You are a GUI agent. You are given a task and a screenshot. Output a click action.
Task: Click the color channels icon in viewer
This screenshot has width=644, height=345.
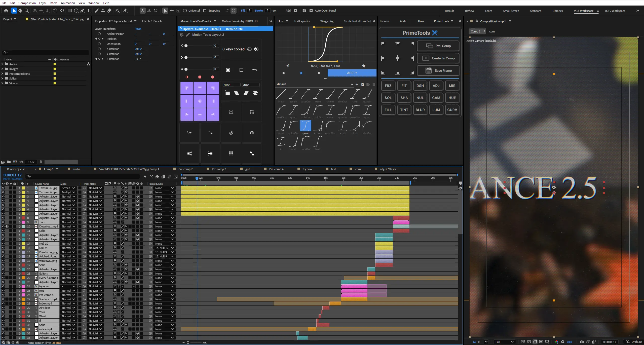click(x=556, y=342)
